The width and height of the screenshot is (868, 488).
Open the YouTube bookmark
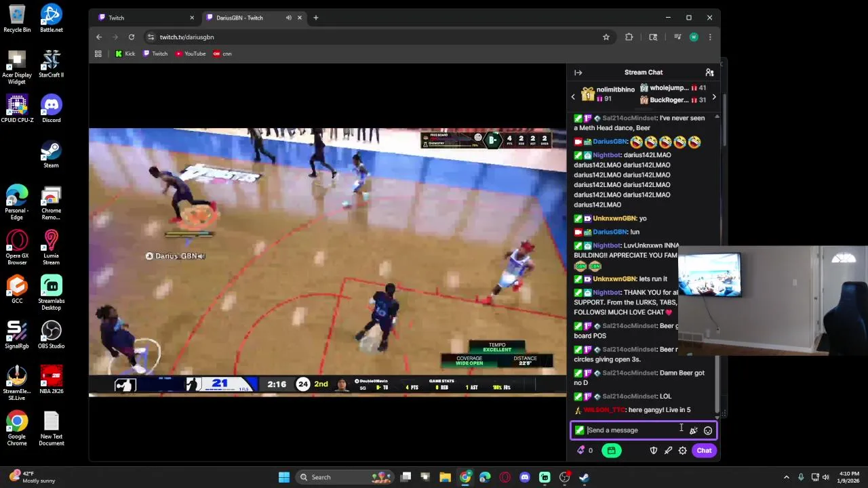click(x=191, y=54)
